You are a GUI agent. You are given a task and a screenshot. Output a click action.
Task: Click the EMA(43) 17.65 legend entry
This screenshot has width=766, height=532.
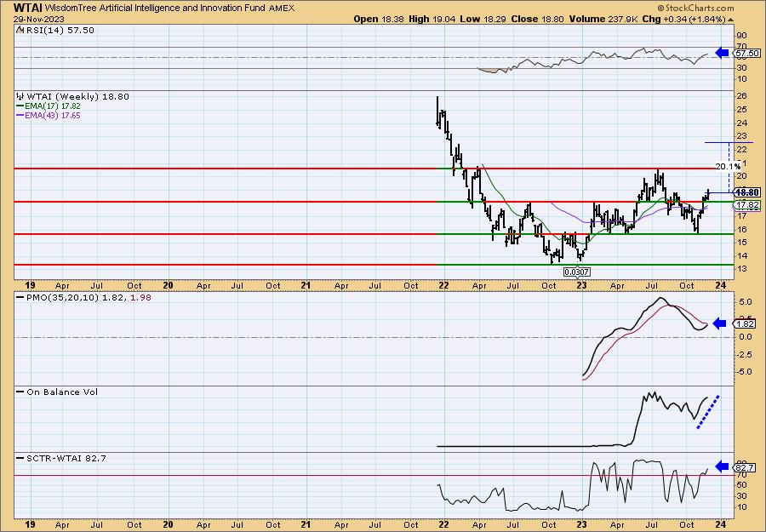[49, 116]
